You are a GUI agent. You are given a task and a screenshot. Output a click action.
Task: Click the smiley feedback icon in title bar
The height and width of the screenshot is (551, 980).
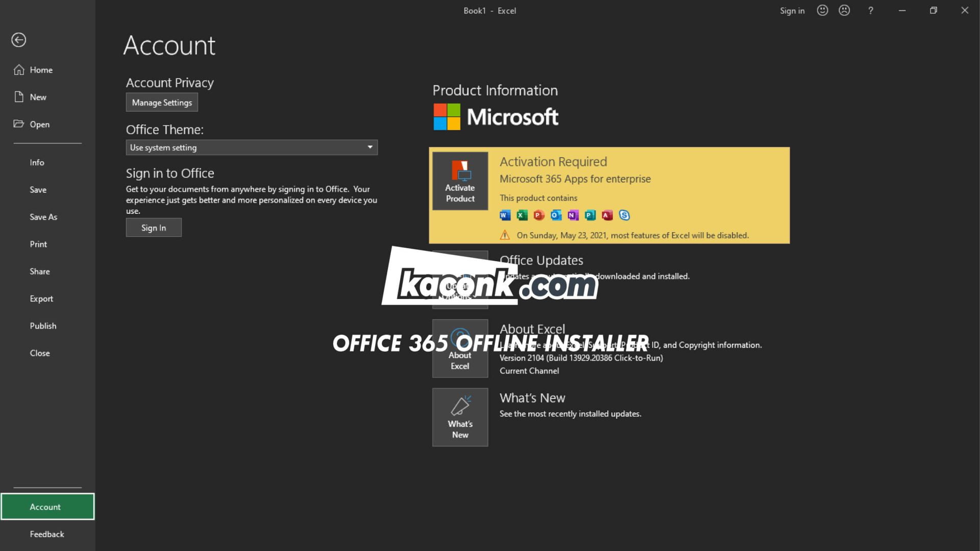[x=822, y=10]
